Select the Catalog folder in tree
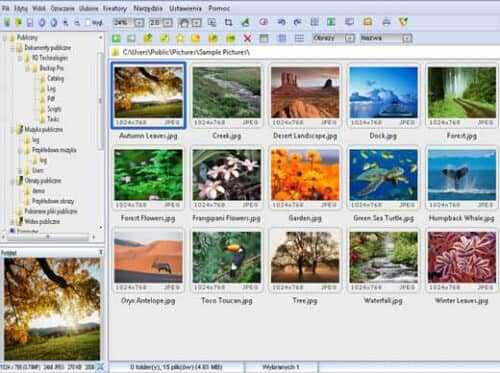 coord(55,79)
